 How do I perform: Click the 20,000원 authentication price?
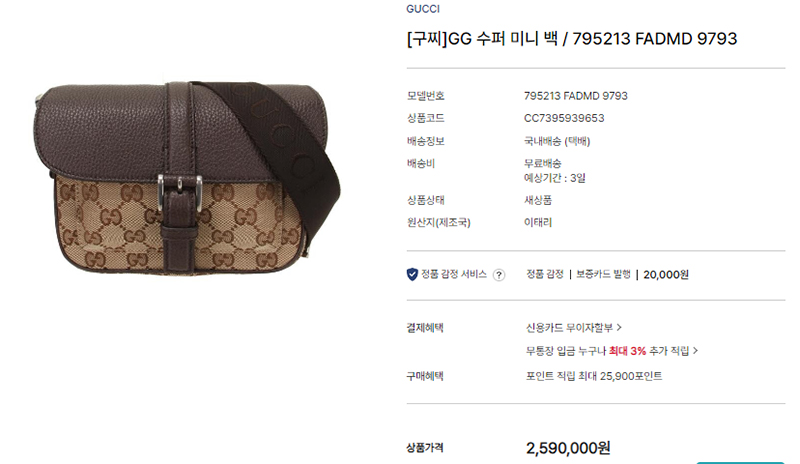(x=666, y=275)
